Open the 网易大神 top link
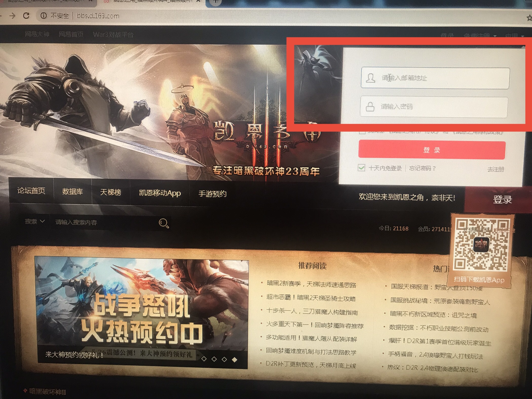Screen dimensions: 532x399 37,34
